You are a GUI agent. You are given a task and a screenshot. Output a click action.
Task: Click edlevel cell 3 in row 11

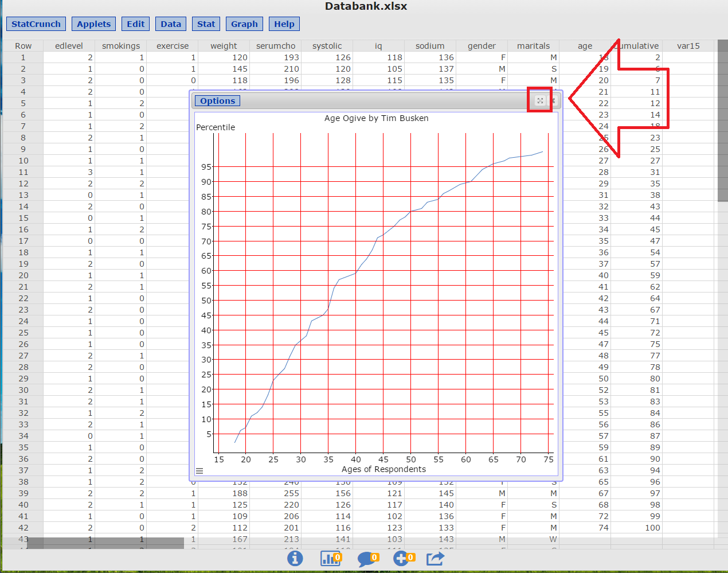(69, 172)
